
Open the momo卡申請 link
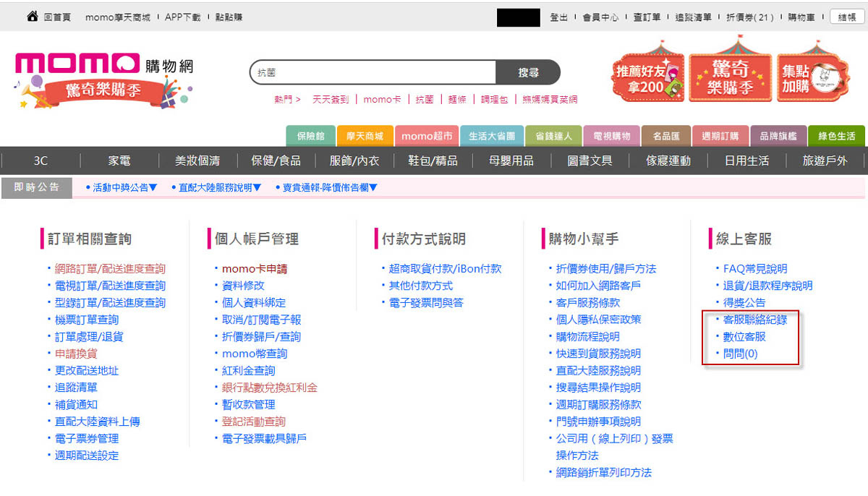pyautogui.click(x=255, y=269)
